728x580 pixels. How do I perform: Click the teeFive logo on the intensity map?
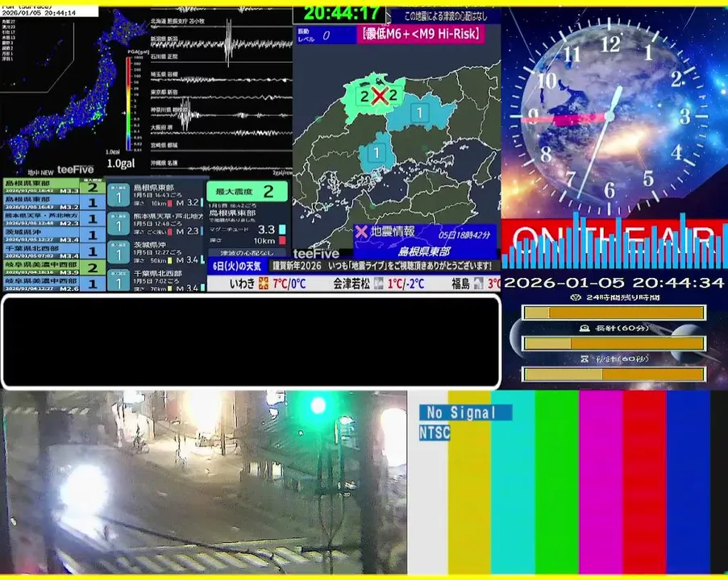pyautogui.click(x=316, y=253)
